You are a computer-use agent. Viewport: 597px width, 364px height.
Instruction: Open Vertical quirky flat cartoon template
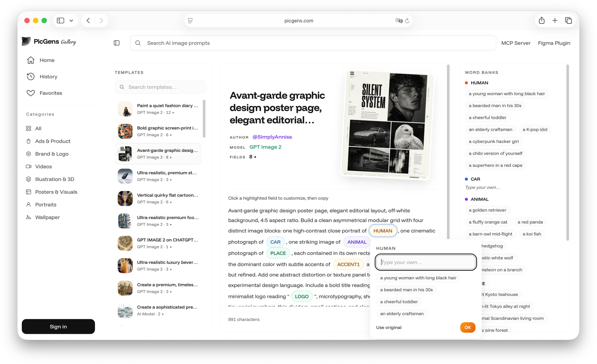pyautogui.click(x=158, y=198)
